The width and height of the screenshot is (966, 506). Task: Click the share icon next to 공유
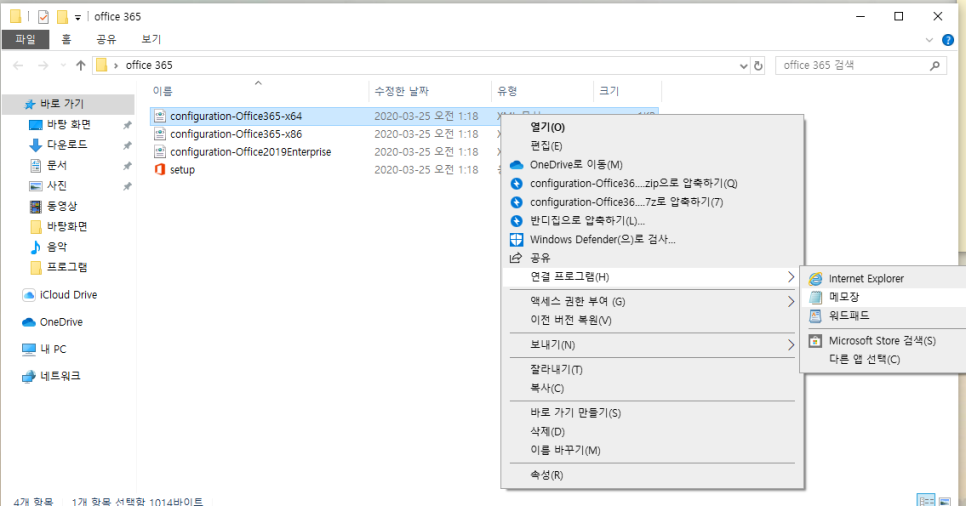click(x=516, y=258)
